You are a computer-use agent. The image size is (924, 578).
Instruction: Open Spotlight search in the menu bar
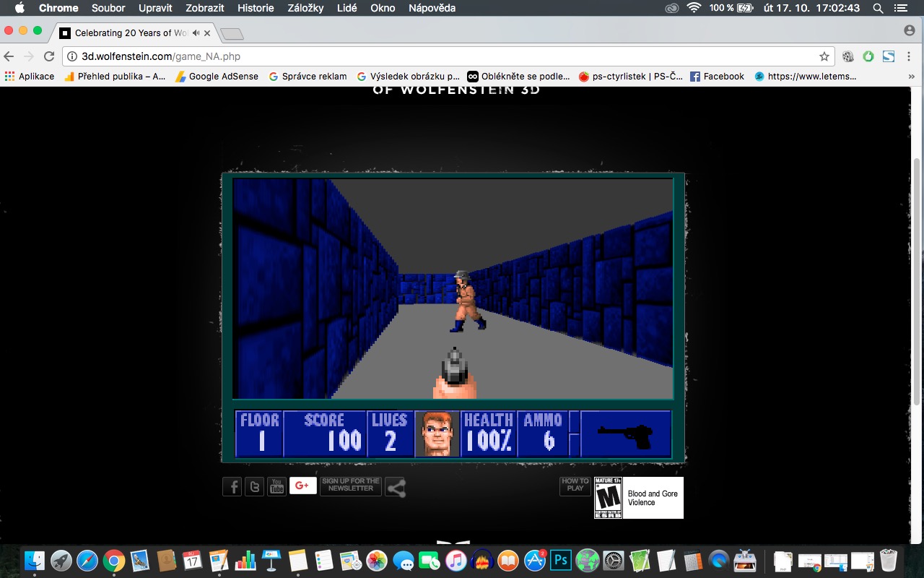tap(878, 8)
